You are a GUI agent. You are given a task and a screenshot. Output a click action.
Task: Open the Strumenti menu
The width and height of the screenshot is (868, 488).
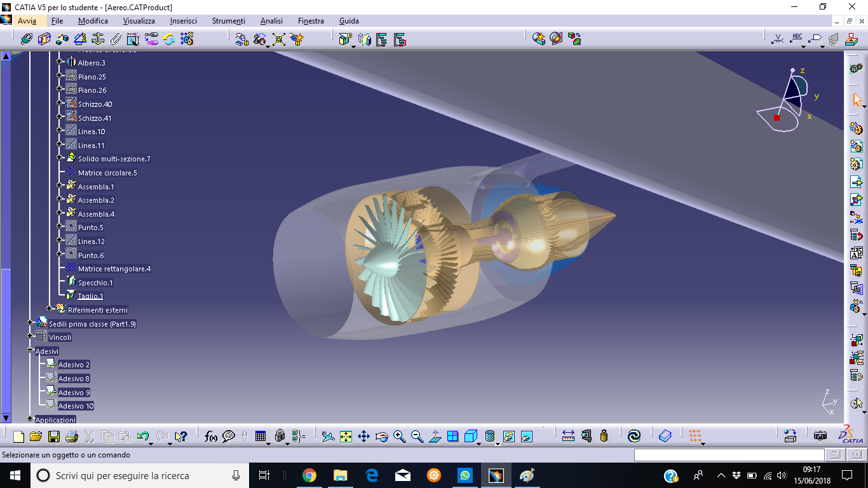click(229, 21)
